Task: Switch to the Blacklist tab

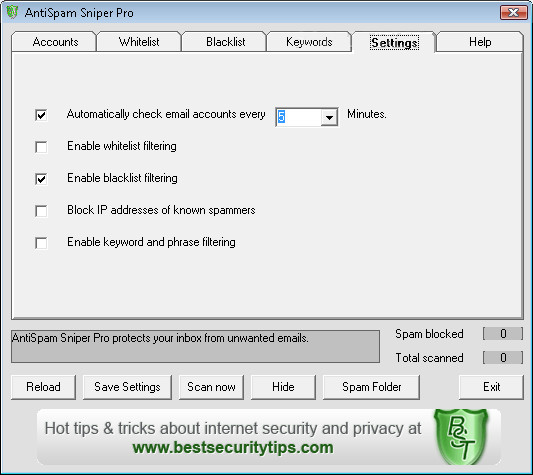Action: pyautogui.click(x=224, y=42)
